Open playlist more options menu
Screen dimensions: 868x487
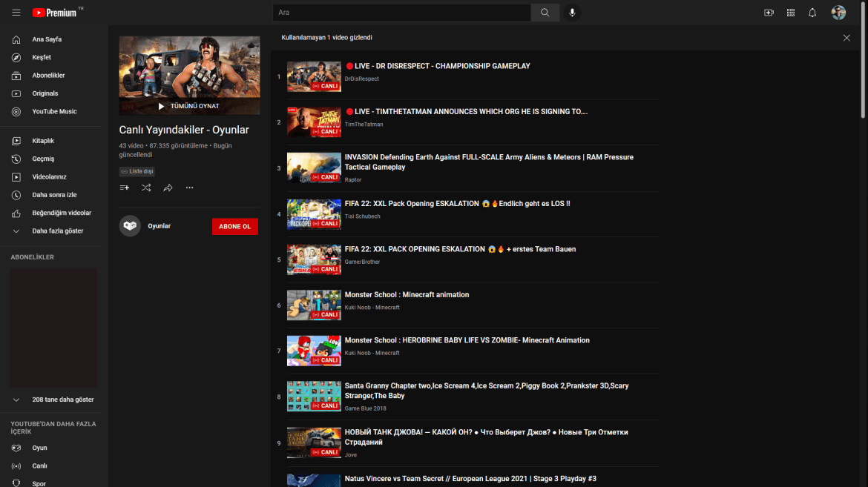pos(189,188)
